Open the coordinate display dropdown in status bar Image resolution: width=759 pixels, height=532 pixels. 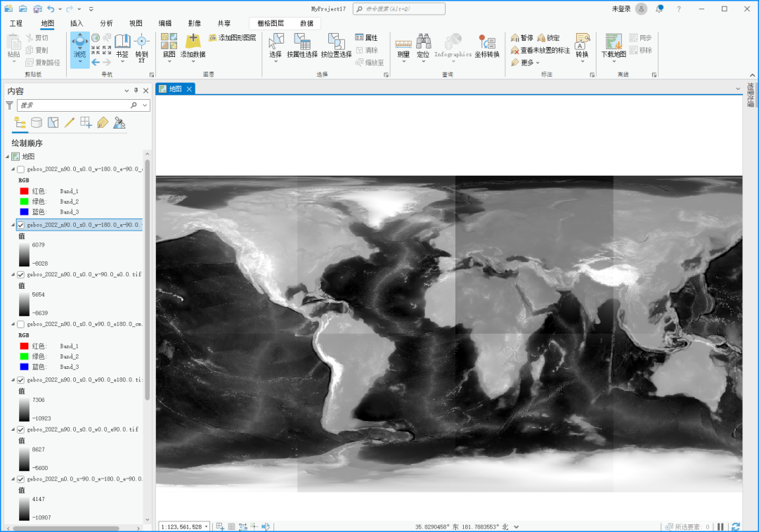(517, 526)
